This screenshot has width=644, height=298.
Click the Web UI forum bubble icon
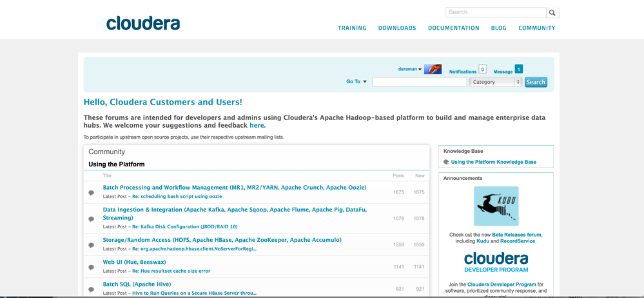pyautogui.click(x=91, y=267)
